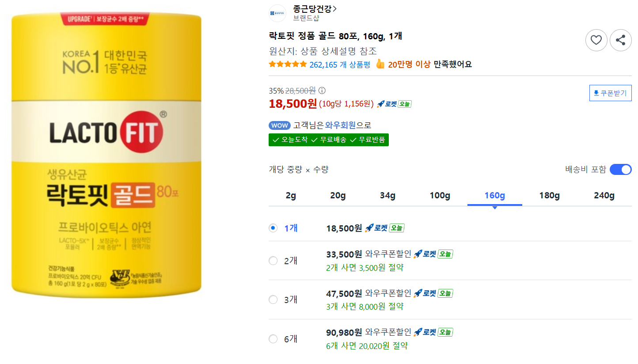638x364 pixels.
Task: Click the rocket delivery badge by main price
Action: click(394, 104)
